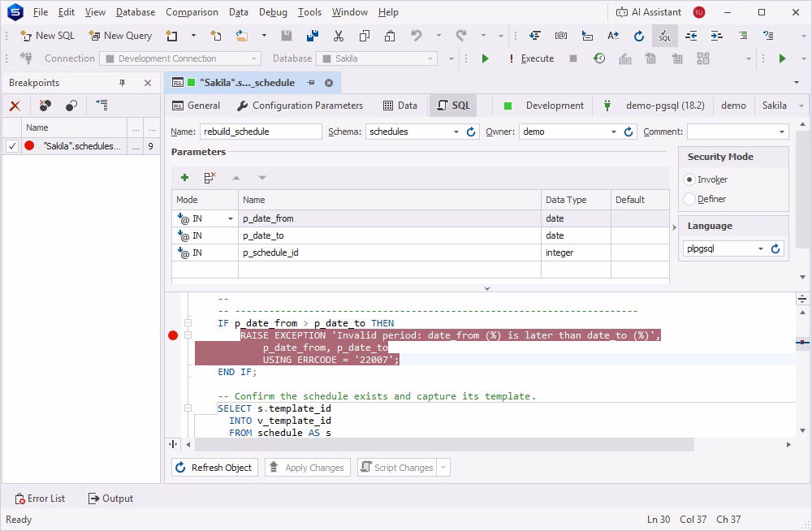Click the go to source code icon
The height and width of the screenshot is (531, 812).
(x=101, y=106)
